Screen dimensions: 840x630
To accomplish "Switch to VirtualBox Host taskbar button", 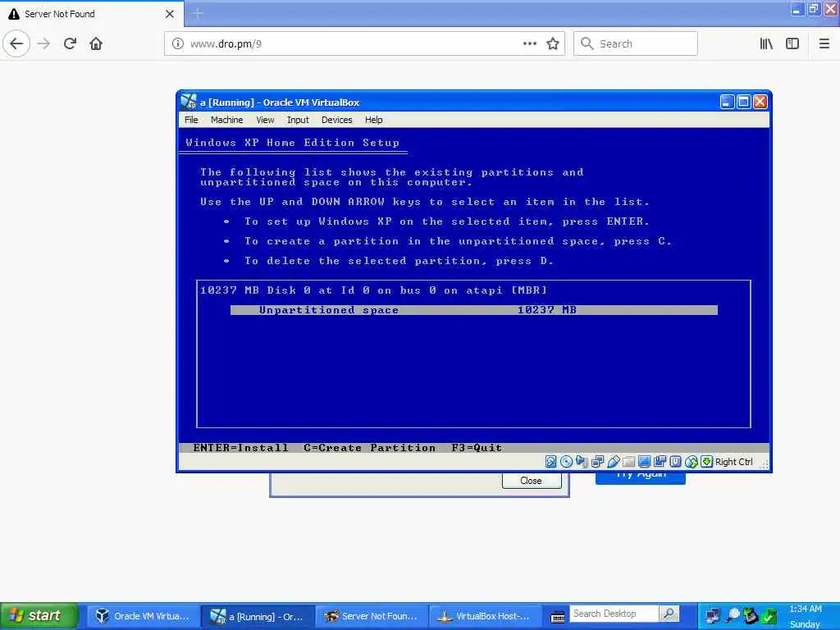I will click(486, 616).
